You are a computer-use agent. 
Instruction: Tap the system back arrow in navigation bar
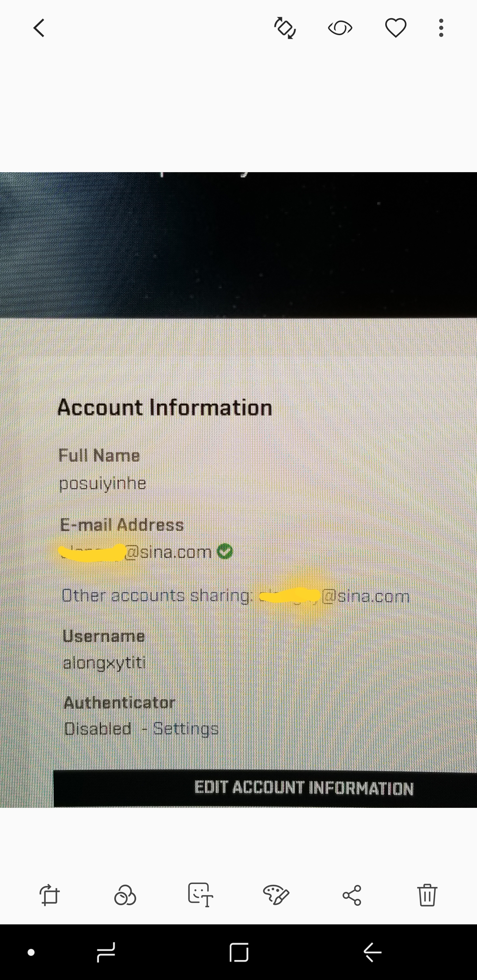pos(372,952)
